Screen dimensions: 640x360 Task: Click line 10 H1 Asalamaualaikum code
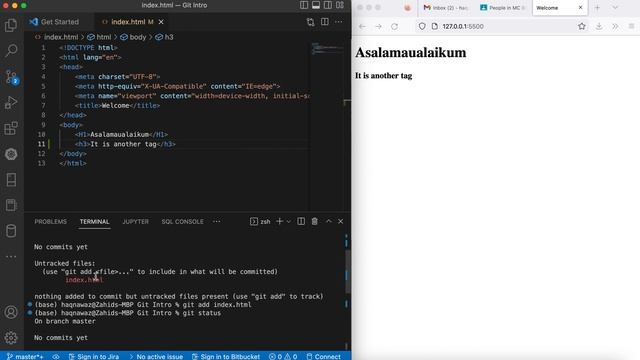[x=121, y=134]
